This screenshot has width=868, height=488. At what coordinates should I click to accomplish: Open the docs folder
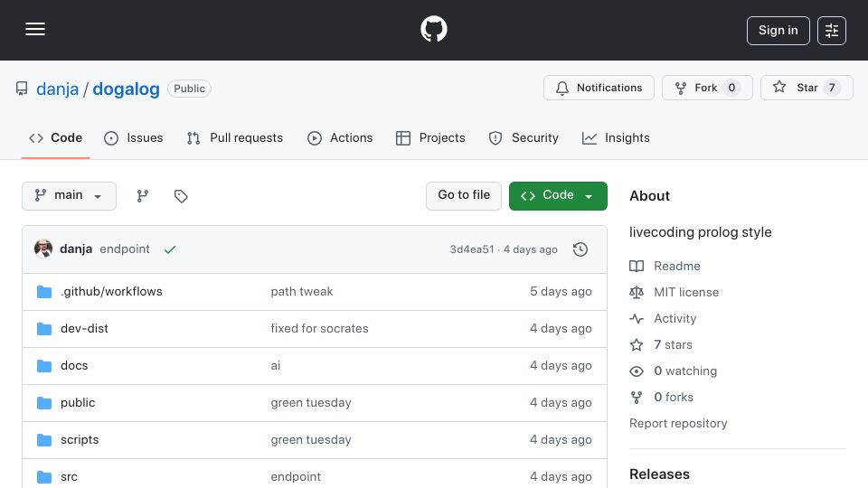(74, 366)
